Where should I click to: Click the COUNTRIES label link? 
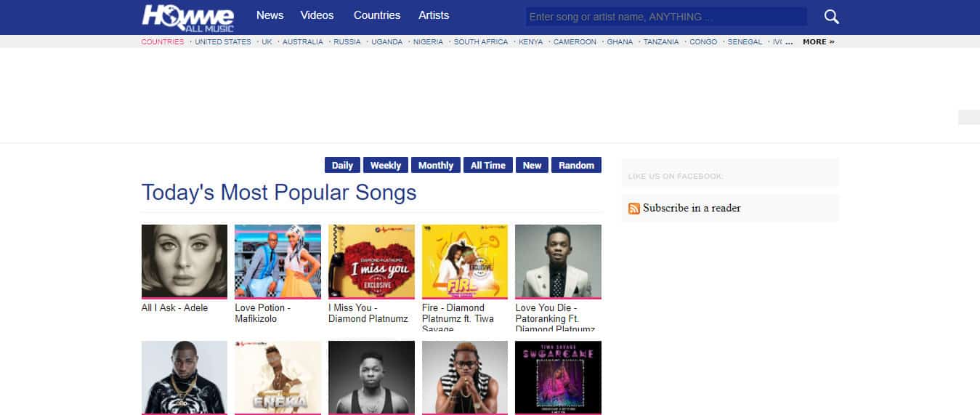(163, 41)
